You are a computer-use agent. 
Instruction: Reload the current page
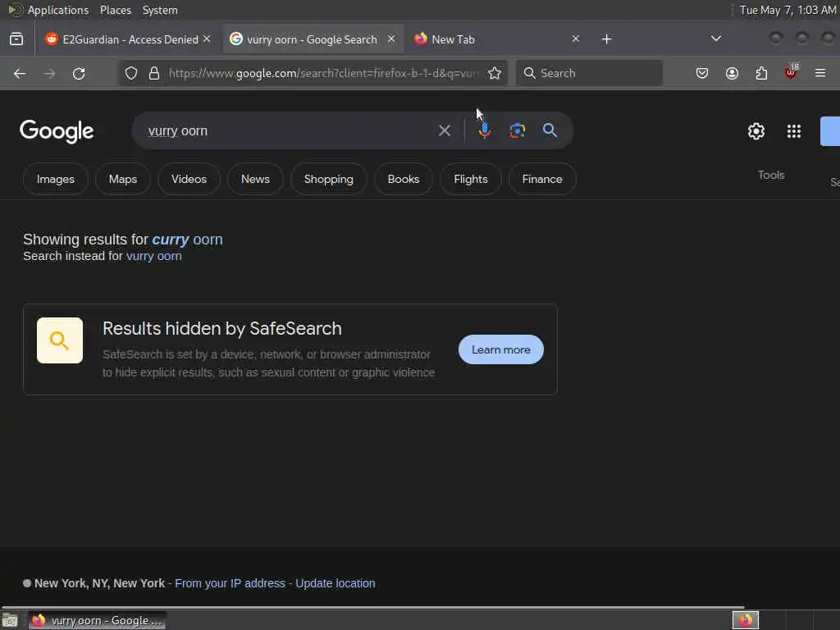(x=79, y=73)
